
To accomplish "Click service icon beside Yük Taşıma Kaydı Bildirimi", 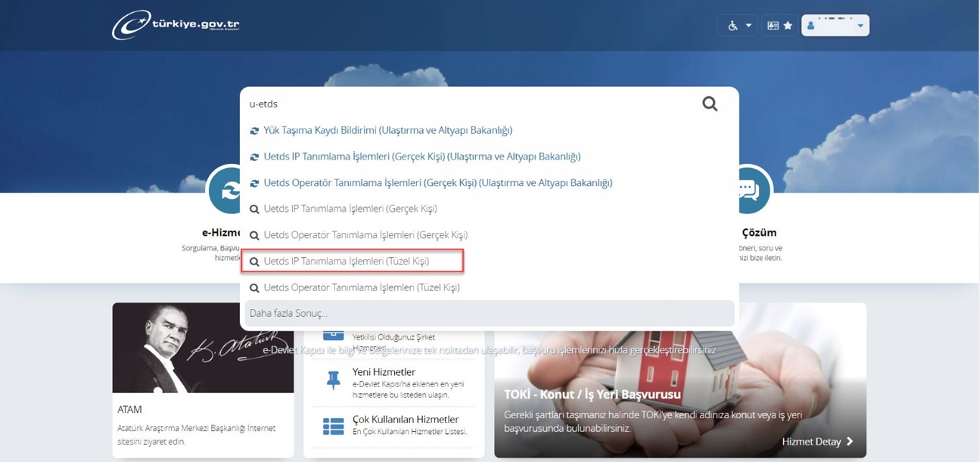I will point(254,131).
